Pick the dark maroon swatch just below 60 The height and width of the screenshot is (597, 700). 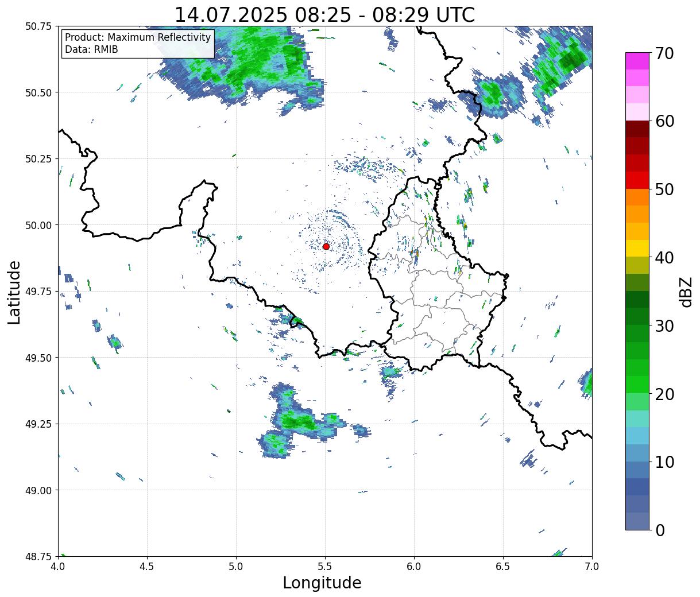[x=637, y=129]
